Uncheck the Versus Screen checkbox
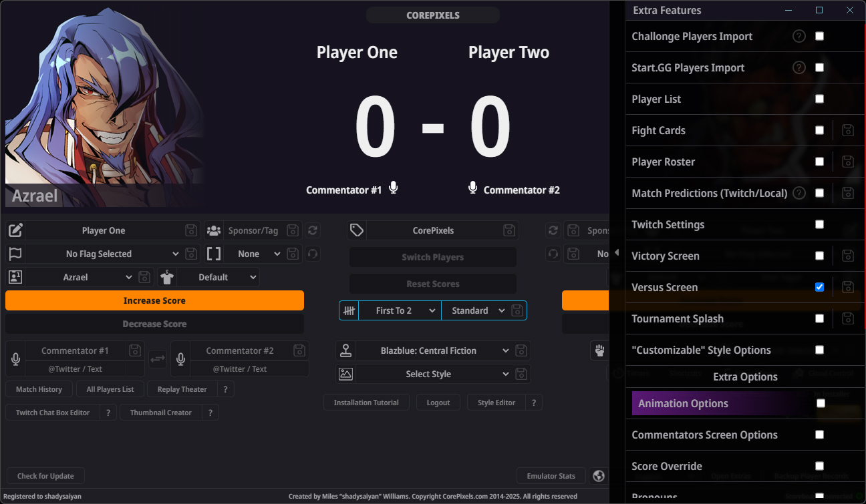866x504 pixels. (819, 287)
